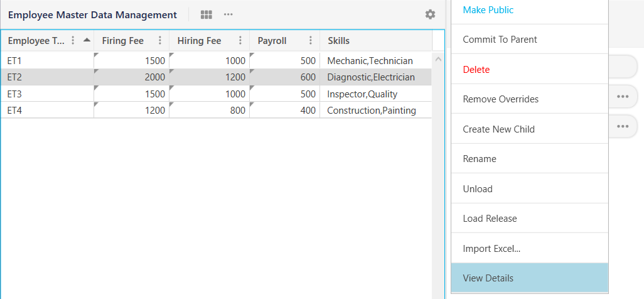Open the settings gear icon
Screen dimensions: 644x299
(430, 15)
